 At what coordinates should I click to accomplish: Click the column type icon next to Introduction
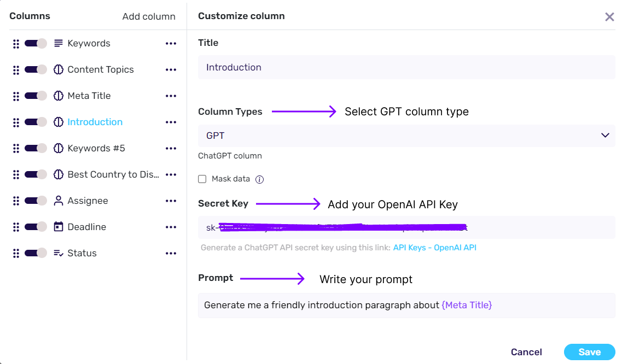[x=58, y=122]
